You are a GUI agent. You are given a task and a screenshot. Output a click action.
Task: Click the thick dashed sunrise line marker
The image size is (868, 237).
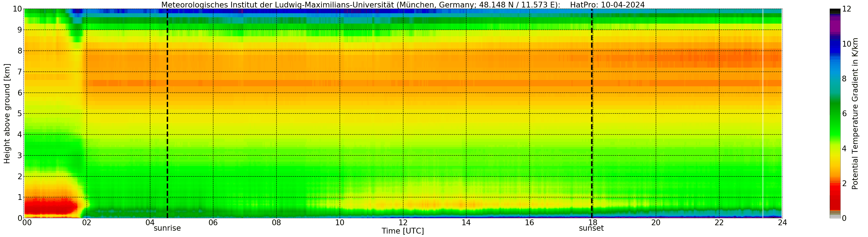(168, 113)
